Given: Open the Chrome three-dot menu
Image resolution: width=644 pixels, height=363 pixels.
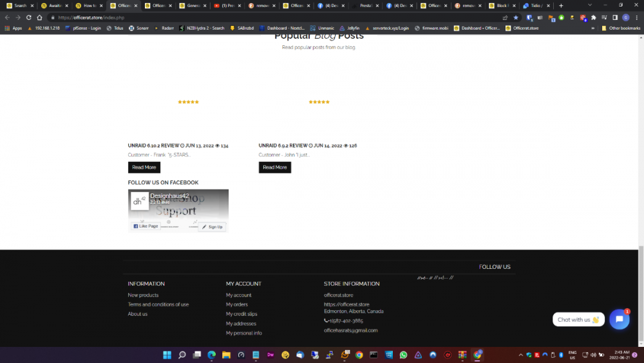Looking at the screenshot, I should 637,17.
